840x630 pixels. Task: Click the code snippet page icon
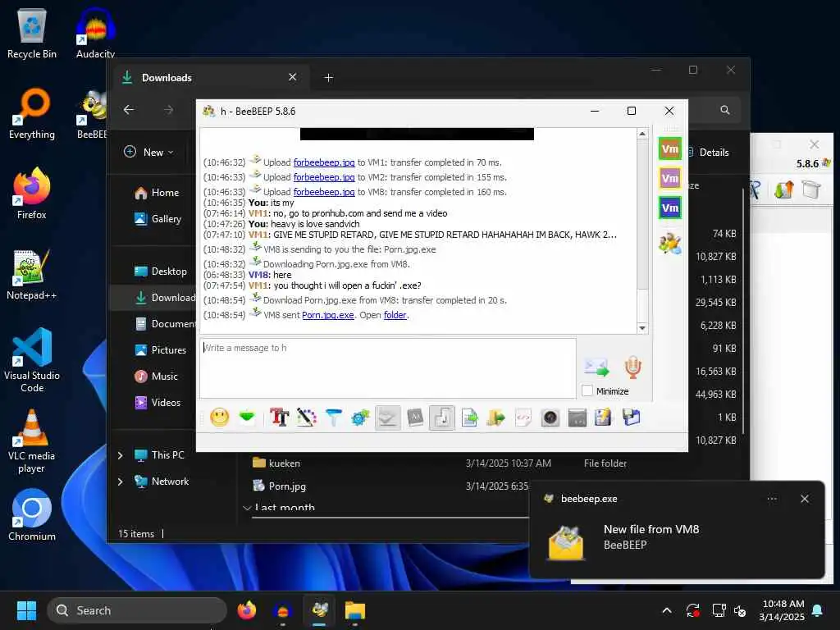click(x=523, y=418)
